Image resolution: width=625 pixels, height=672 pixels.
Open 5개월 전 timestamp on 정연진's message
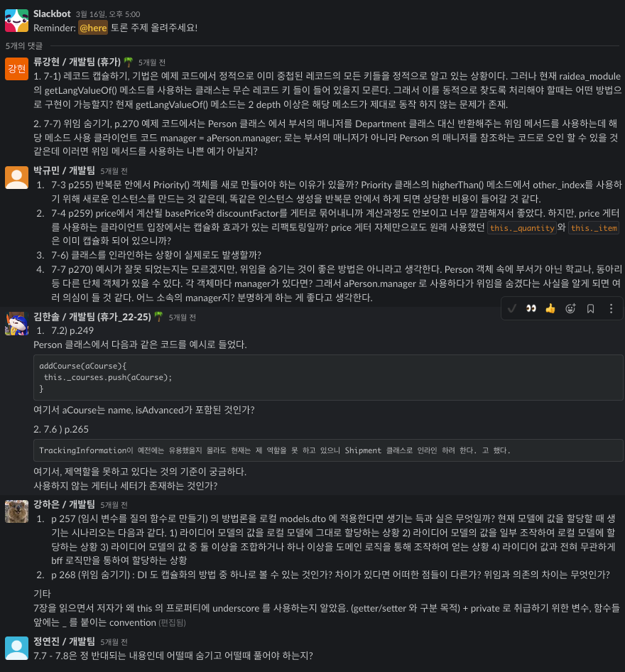(x=114, y=642)
